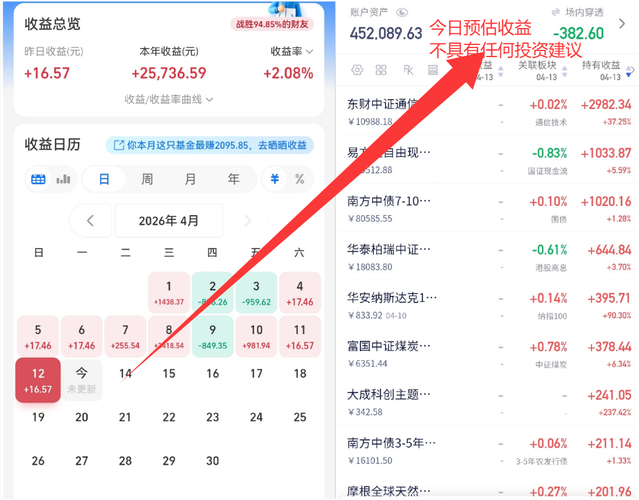
Task: Select 今 未更新 today cell
Action: point(82,380)
